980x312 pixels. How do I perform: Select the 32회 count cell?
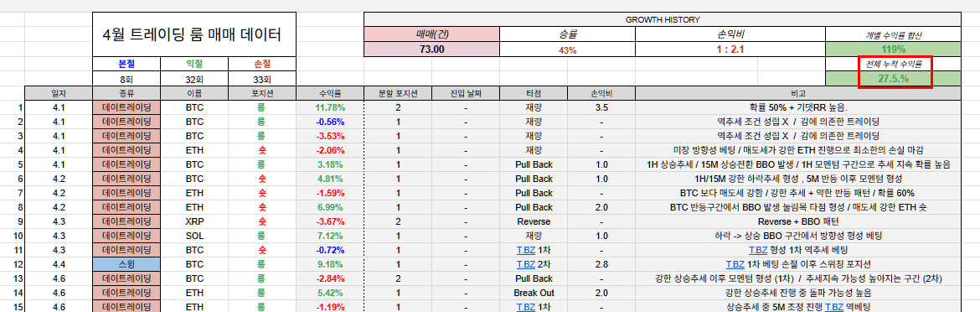click(x=194, y=79)
